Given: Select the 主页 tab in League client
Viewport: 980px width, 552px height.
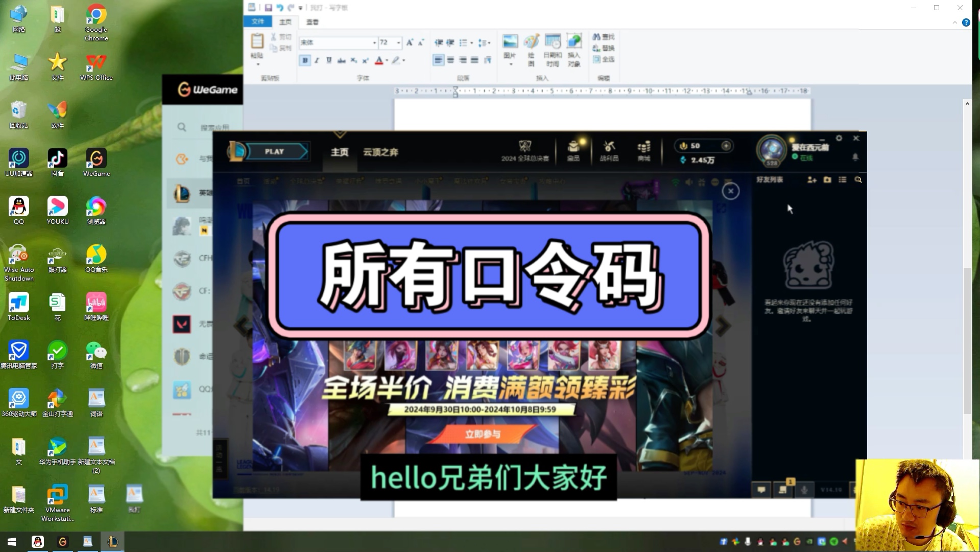Looking at the screenshot, I should pyautogui.click(x=339, y=152).
